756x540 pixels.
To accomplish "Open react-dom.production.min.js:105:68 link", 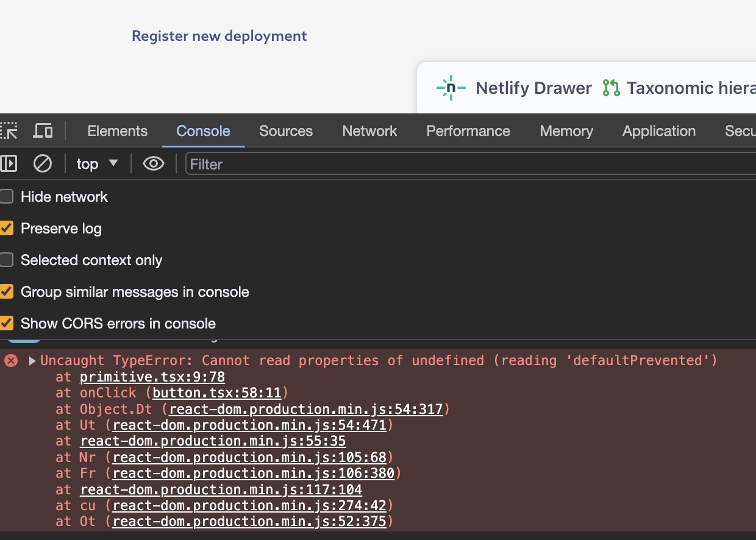I will point(249,457).
